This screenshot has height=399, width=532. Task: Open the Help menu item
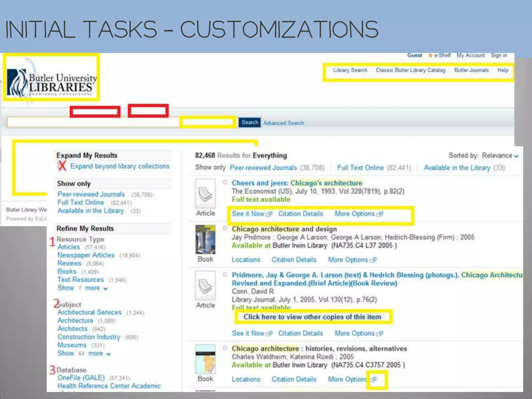pos(503,70)
